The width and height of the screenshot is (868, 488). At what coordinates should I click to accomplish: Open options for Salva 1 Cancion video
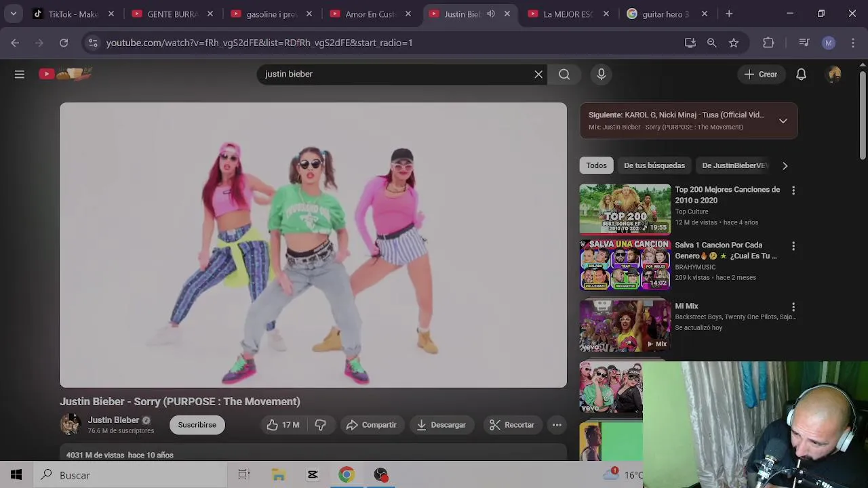click(x=793, y=246)
